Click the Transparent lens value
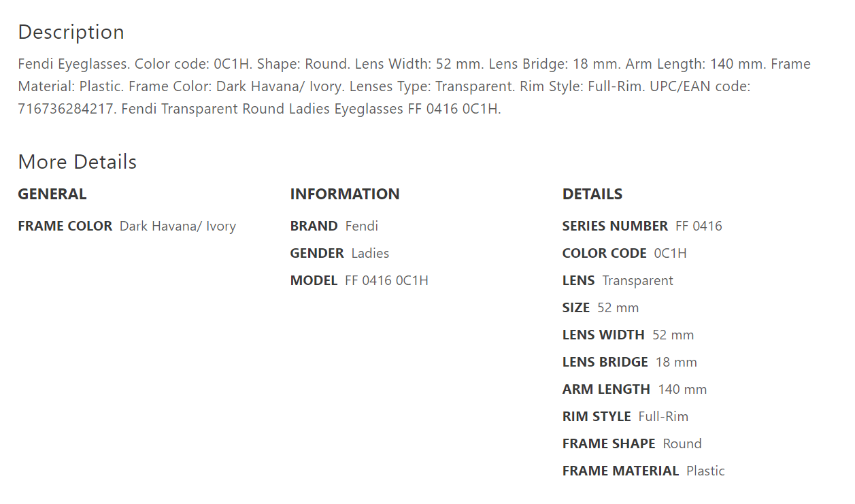 (637, 281)
